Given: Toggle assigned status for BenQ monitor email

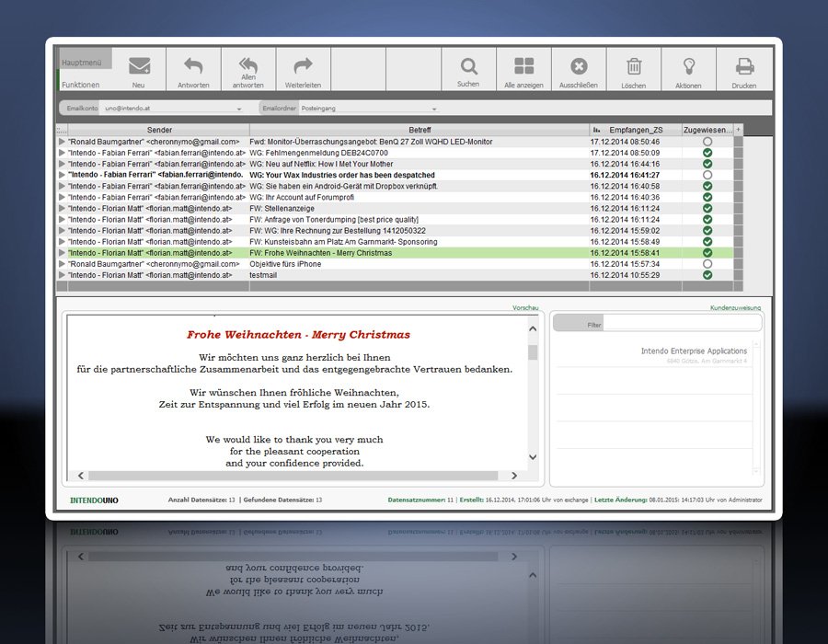Looking at the screenshot, I should [707, 142].
